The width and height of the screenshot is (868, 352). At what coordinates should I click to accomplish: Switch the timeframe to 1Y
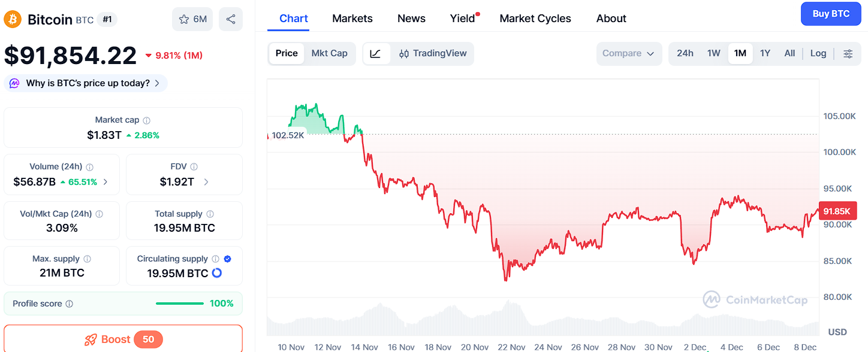click(765, 53)
